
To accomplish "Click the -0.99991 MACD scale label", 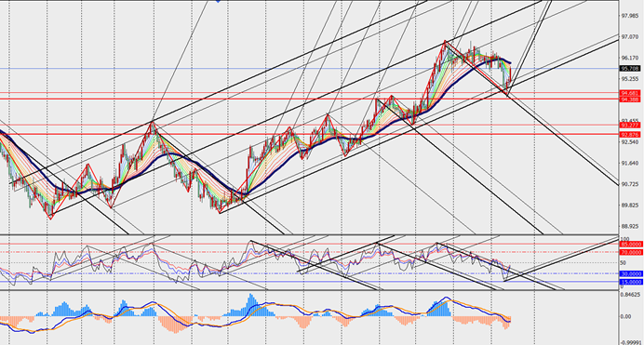I will [631, 341].
